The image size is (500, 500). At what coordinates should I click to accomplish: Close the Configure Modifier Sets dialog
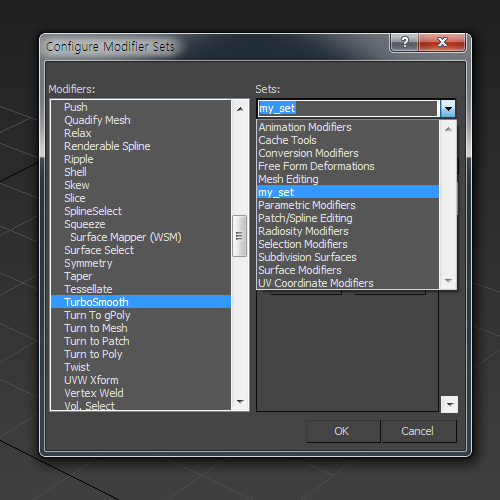[x=442, y=42]
